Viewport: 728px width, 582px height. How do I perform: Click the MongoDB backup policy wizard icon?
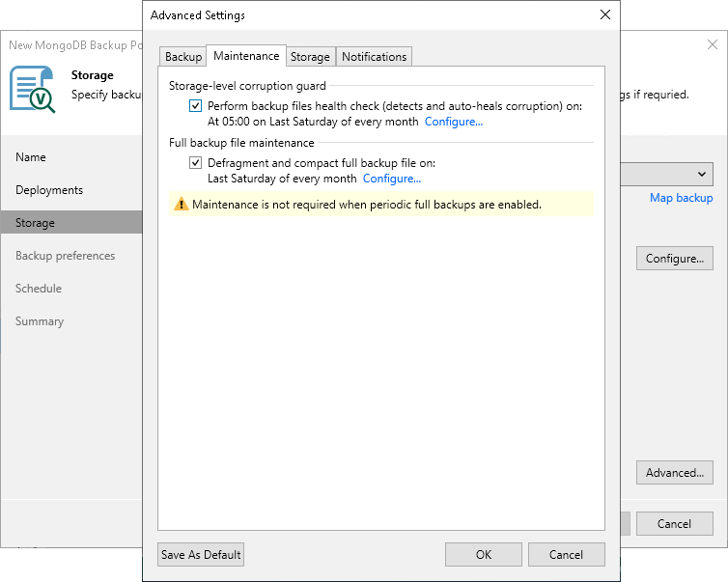(x=33, y=90)
